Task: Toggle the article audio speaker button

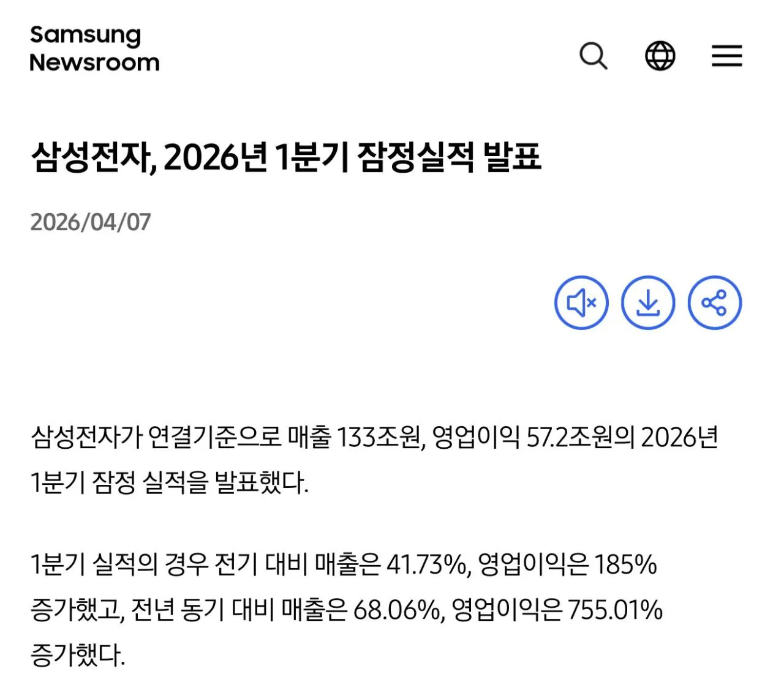Action: [581, 302]
